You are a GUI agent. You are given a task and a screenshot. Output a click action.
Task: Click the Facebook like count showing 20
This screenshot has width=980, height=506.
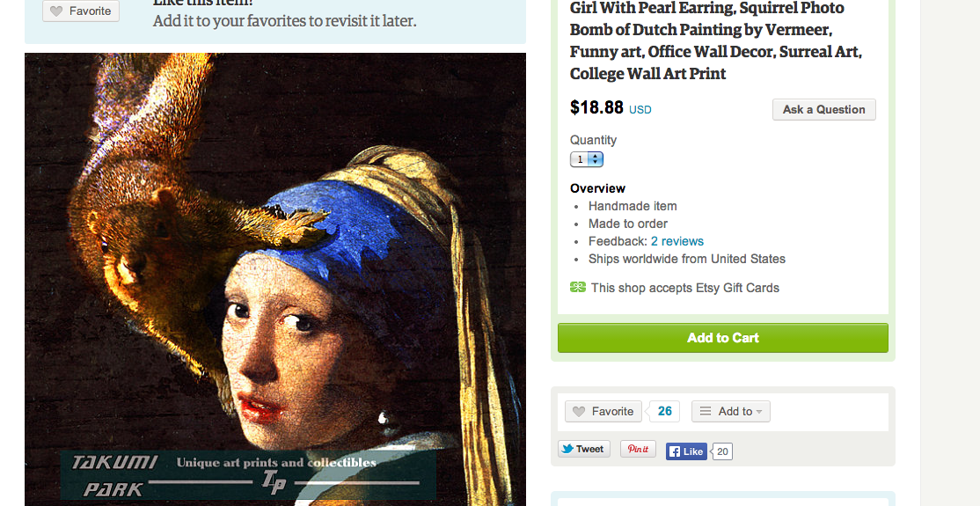coord(722,451)
